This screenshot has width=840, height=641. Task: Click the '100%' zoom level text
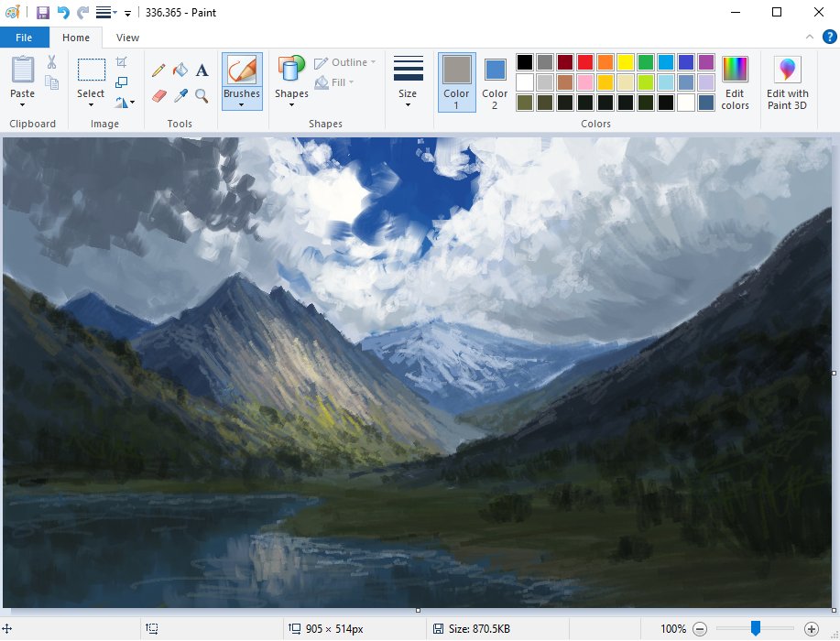[673, 629]
